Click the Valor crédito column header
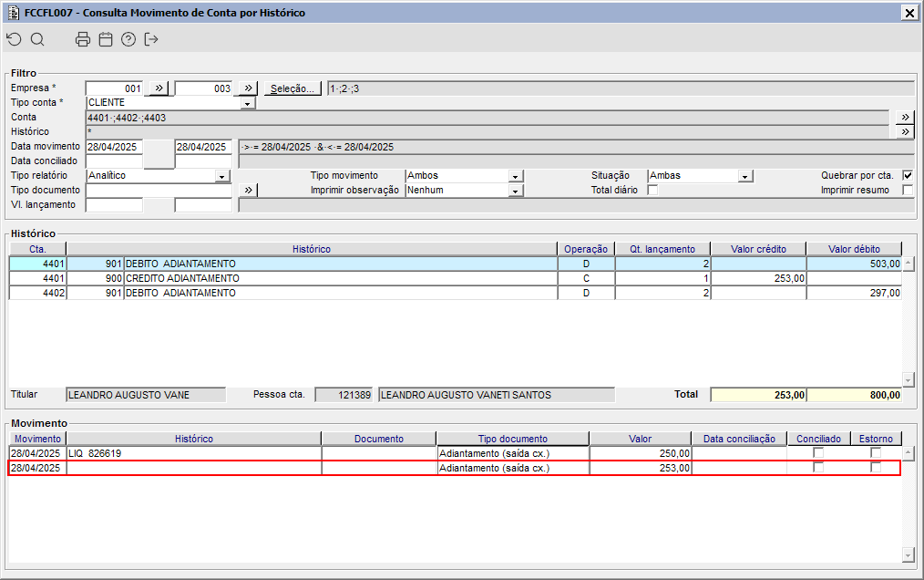The image size is (924, 580). (x=758, y=249)
